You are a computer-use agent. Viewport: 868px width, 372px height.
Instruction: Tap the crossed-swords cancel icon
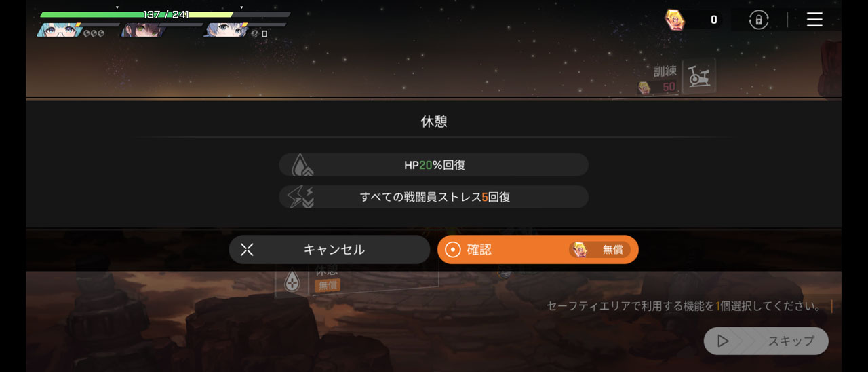click(x=247, y=250)
